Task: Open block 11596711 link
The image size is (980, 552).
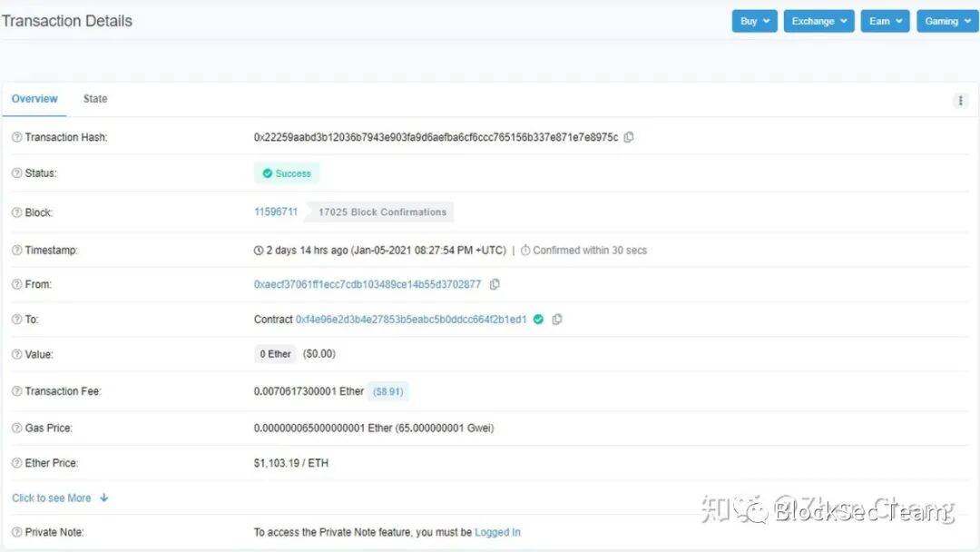Action: (x=276, y=212)
